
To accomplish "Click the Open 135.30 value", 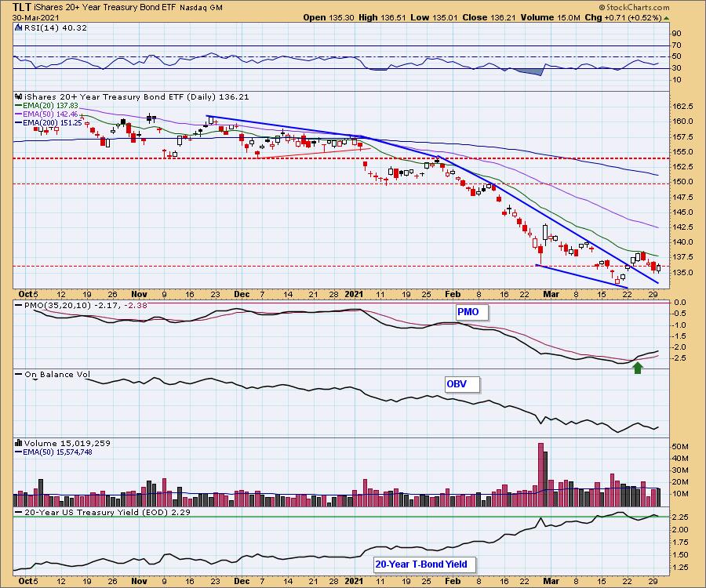I will (330, 17).
